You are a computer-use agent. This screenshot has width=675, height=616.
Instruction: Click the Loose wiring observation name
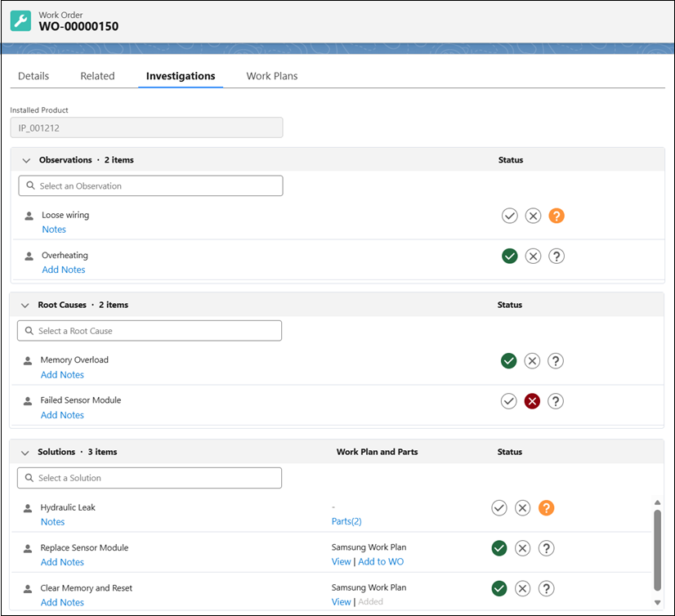65,215
